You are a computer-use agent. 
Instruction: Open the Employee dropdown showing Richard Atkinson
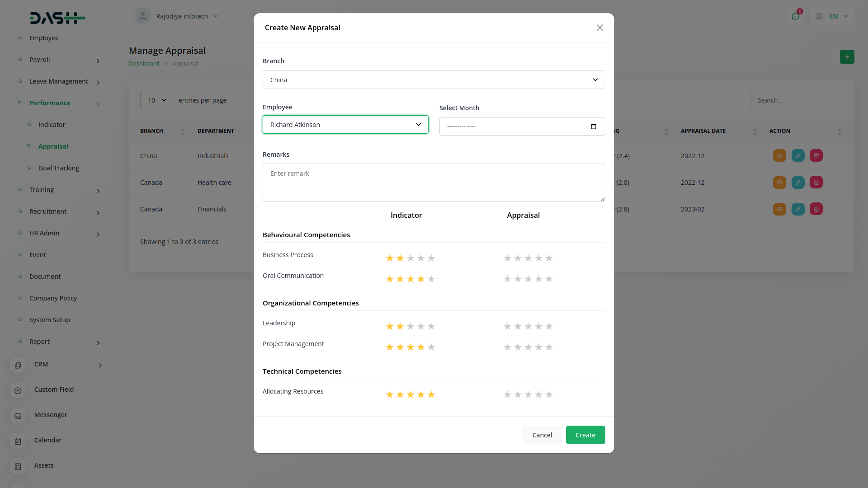[345, 125]
